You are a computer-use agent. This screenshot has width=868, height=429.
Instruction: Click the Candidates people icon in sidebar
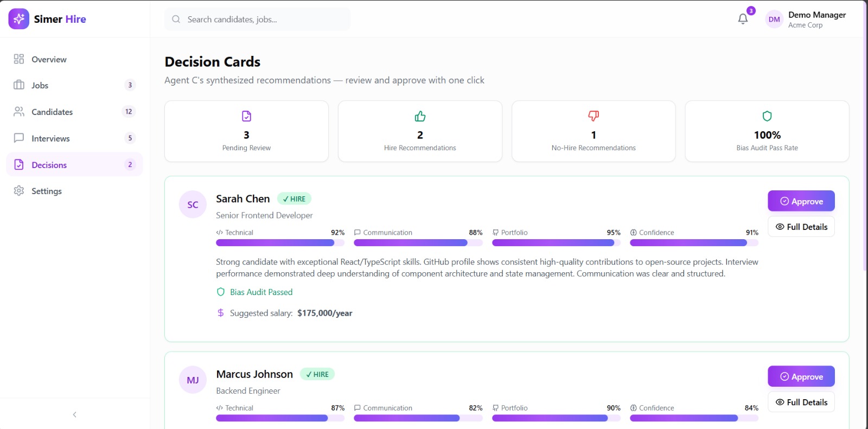[19, 112]
